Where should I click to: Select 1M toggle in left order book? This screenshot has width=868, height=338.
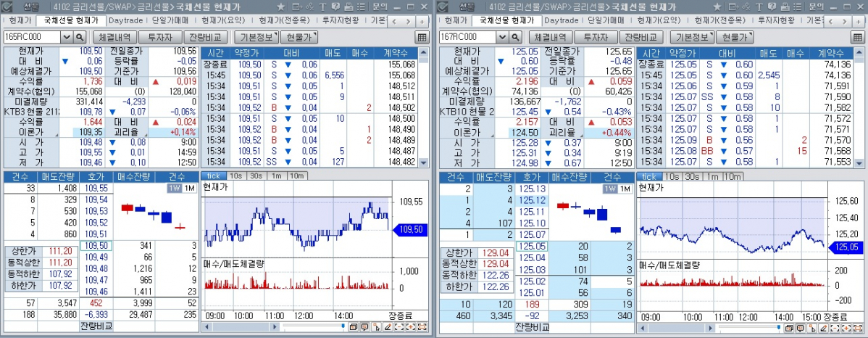189,189
